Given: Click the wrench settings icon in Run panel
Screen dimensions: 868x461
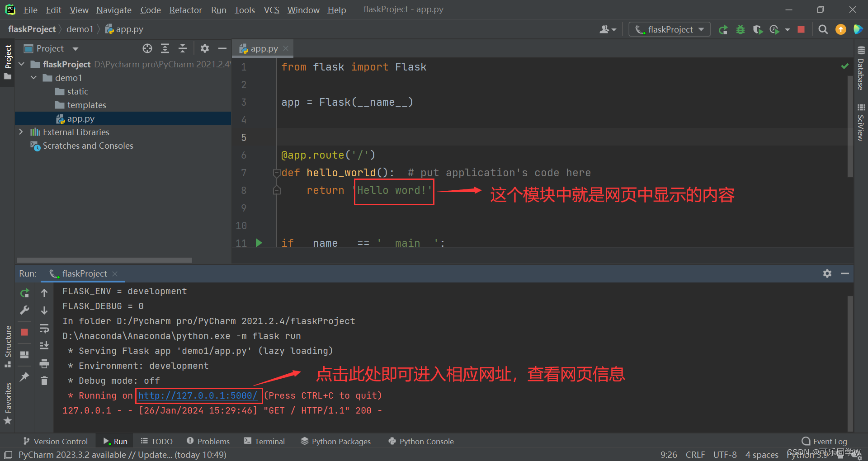Looking at the screenshot, I should (24, 310).
